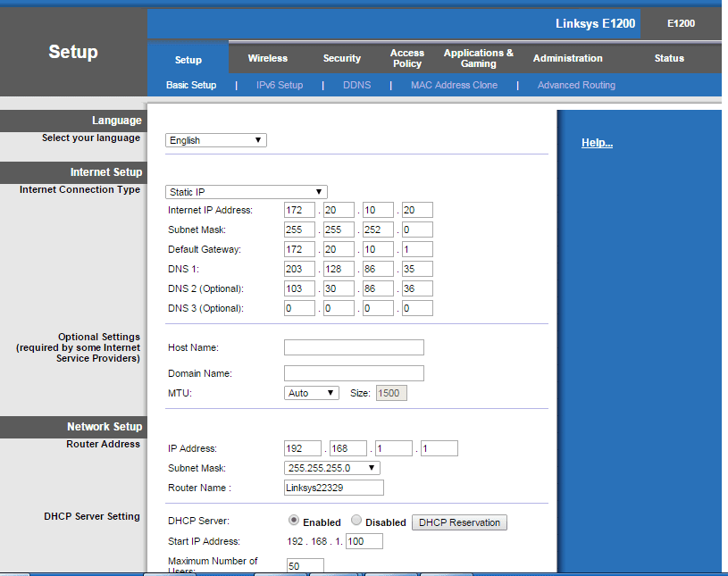Click the Internet IP Address label
The width and height of the screenshot is (728, 576).
(210, 210)
